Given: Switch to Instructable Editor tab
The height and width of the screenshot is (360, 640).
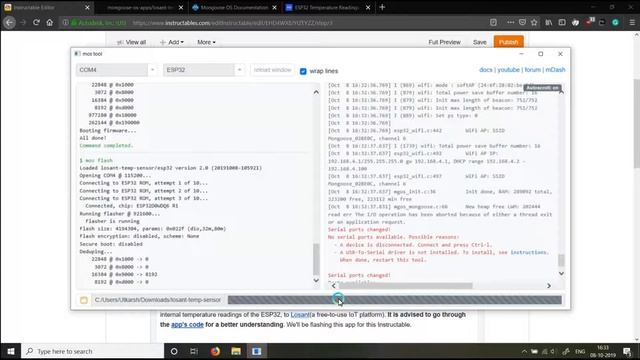Looking at the screenshot, I should click(41, 7).
